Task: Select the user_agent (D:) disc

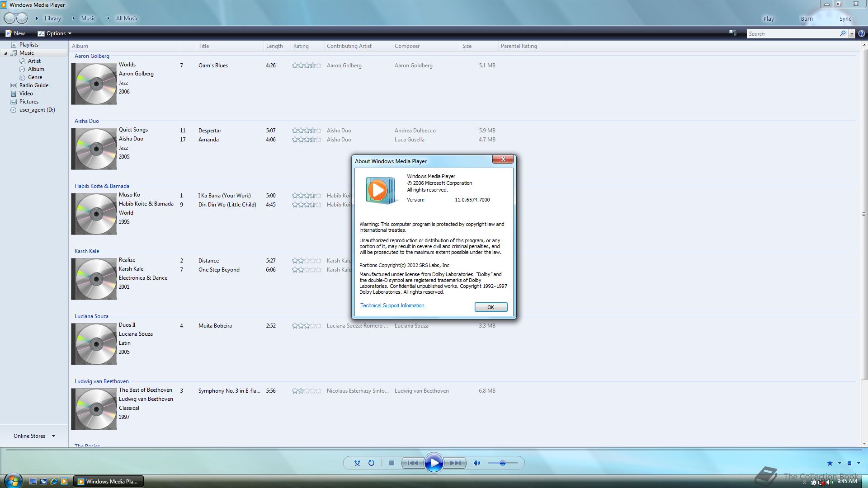Action: pyautogui.click(x=37, y=110)
